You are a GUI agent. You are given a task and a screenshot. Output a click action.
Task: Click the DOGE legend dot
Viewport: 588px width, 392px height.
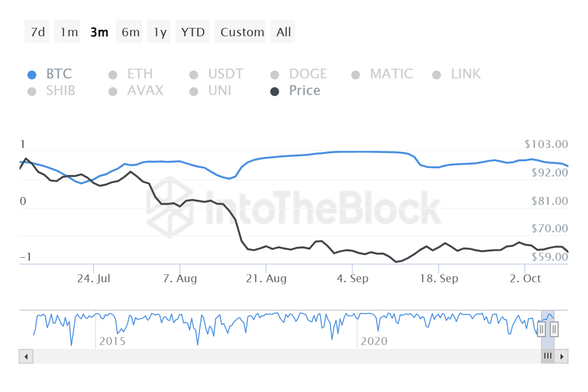[274, 74]
